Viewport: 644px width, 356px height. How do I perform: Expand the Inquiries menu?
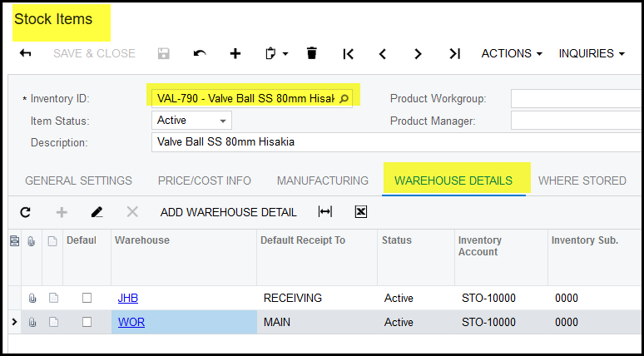click(x=591, y=53)
